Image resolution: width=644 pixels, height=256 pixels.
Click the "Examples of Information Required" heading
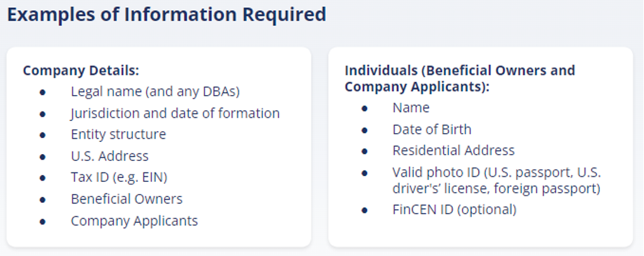click(x=167, y=15)
